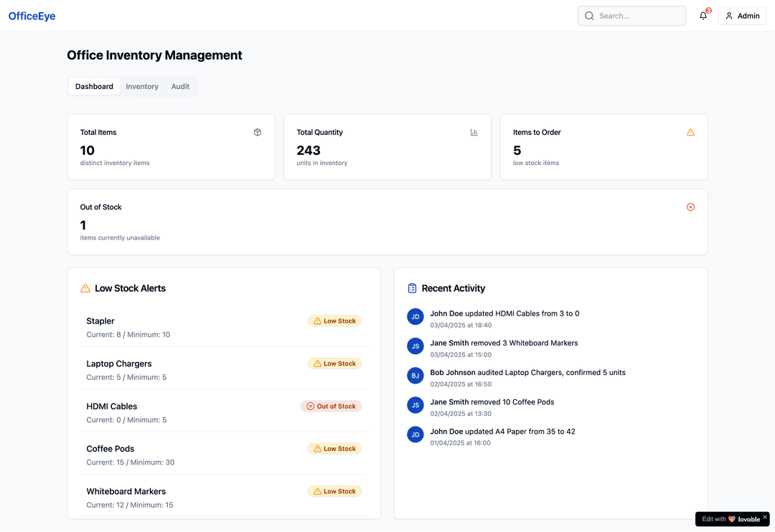Open the notification bell
Viewport: 775px width, 532px height.
pos(703,15)
